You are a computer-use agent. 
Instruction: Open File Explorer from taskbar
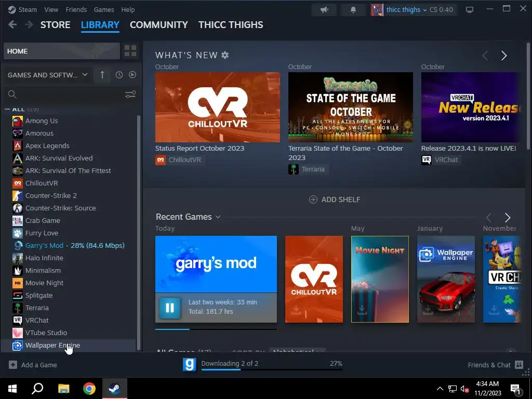coord(63,389)
